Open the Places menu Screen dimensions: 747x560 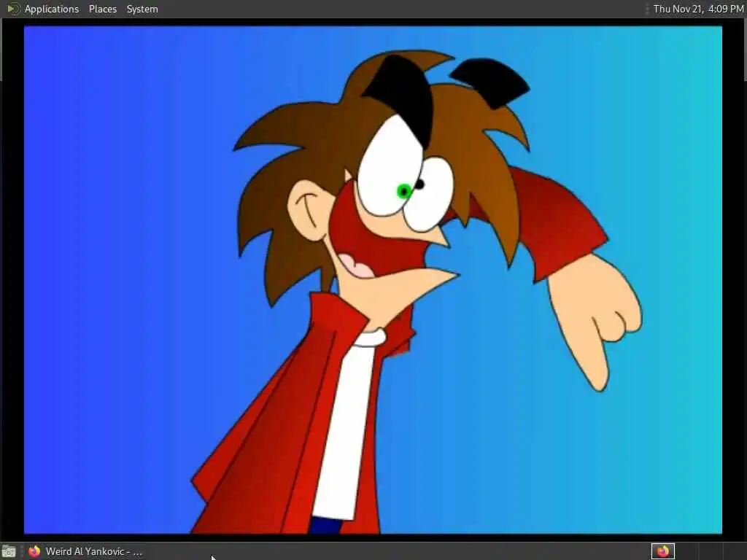coord(102,9)
